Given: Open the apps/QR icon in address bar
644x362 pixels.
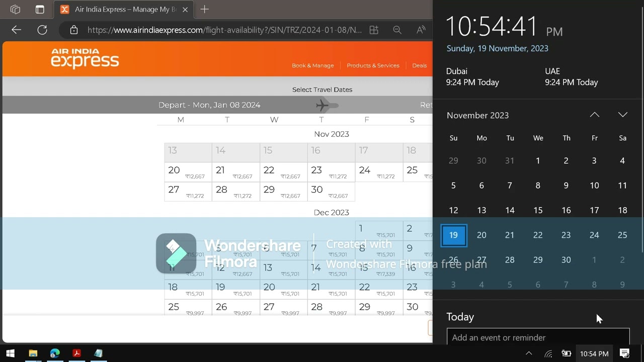Looking at the screenshot, I should coord(374,30).
